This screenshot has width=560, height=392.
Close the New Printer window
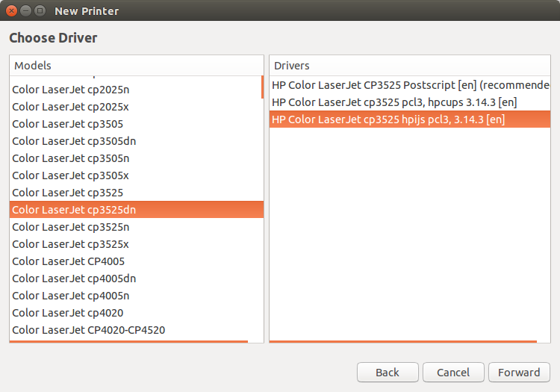tap(11, 11)
